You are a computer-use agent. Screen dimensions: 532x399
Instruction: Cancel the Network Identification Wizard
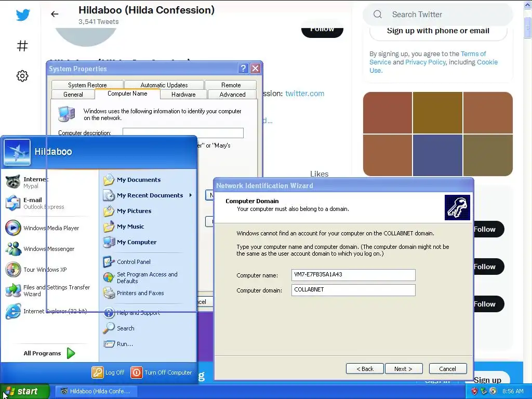click(x=447, y=369)
